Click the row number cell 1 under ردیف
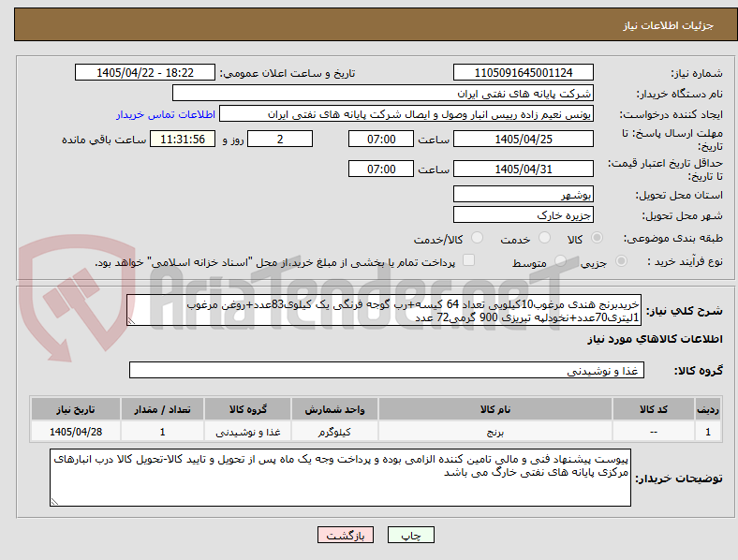The width and height of the screenshot is (738, 560). pos(708,432)
